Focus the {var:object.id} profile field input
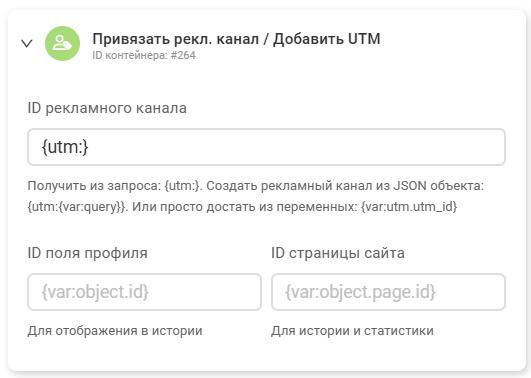531x378 pixels. point(144,292)
